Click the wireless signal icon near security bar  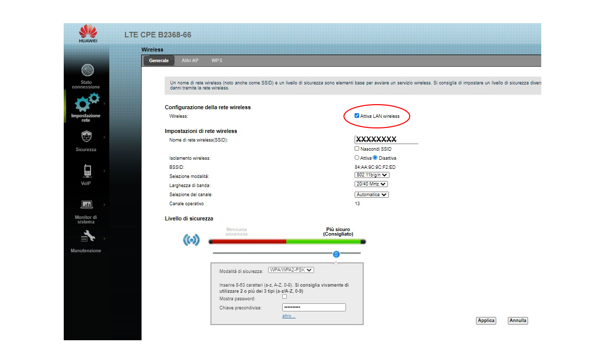pyautogui.click(x=191, y=240)
